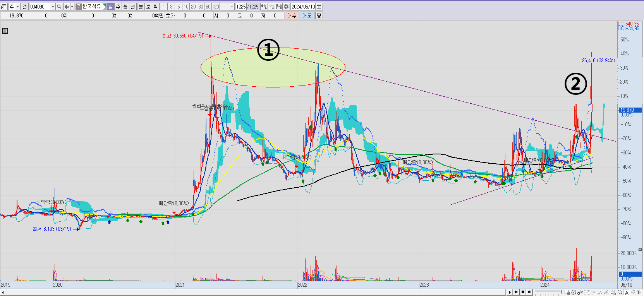
Task: Switch to tick 틱 period
Action: click(x=155, y=7)
